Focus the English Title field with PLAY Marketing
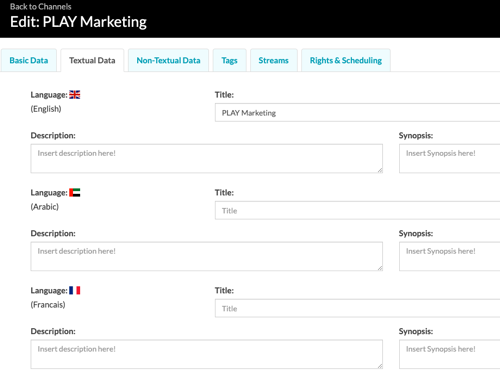The image size is (500, 373). (357, 113)
